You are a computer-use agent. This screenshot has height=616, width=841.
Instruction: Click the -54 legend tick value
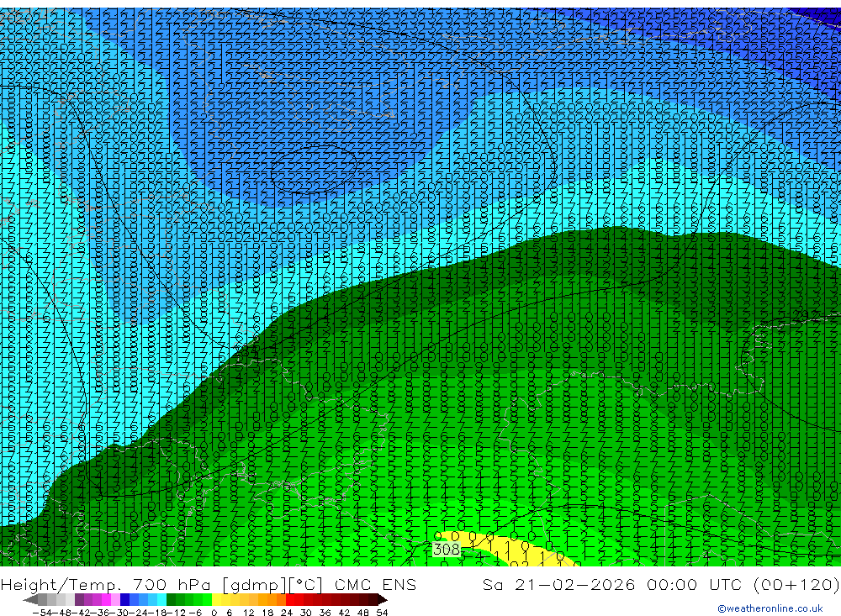pyautogui.click(x=42, y=613)
